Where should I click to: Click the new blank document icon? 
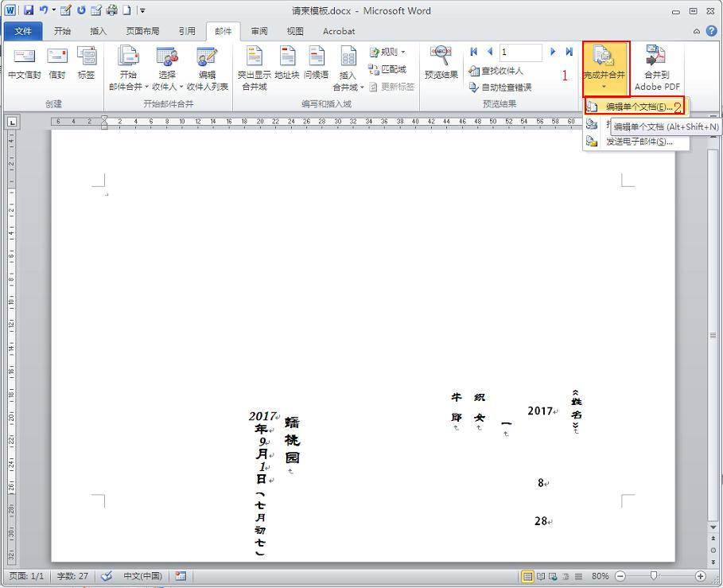(x=126, y=10)
